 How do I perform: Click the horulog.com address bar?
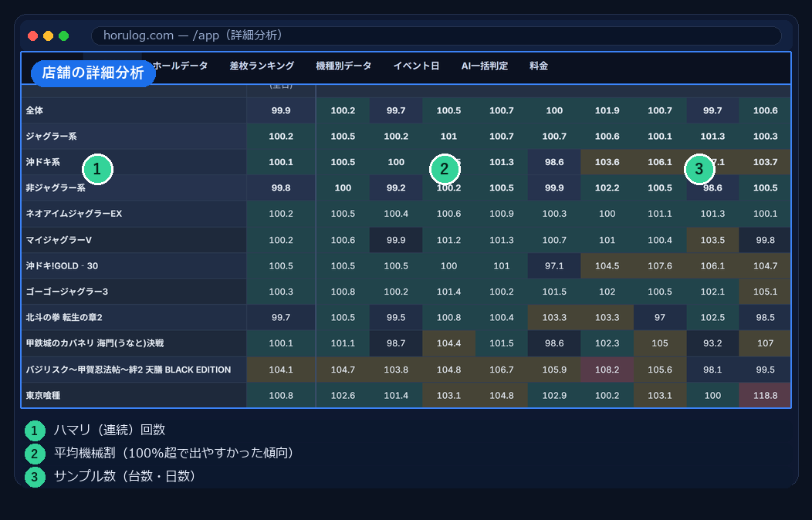point(436,35)
